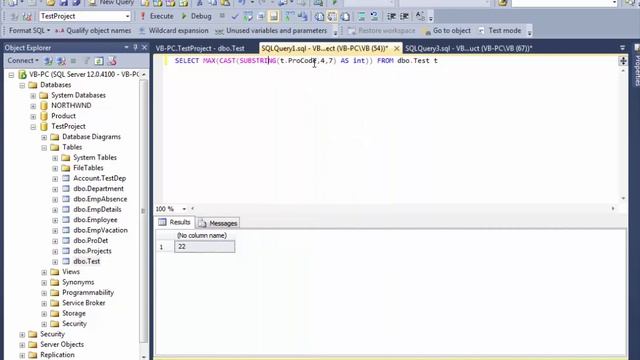Click the Filter icon in Object Explorer

pos(87,61)
